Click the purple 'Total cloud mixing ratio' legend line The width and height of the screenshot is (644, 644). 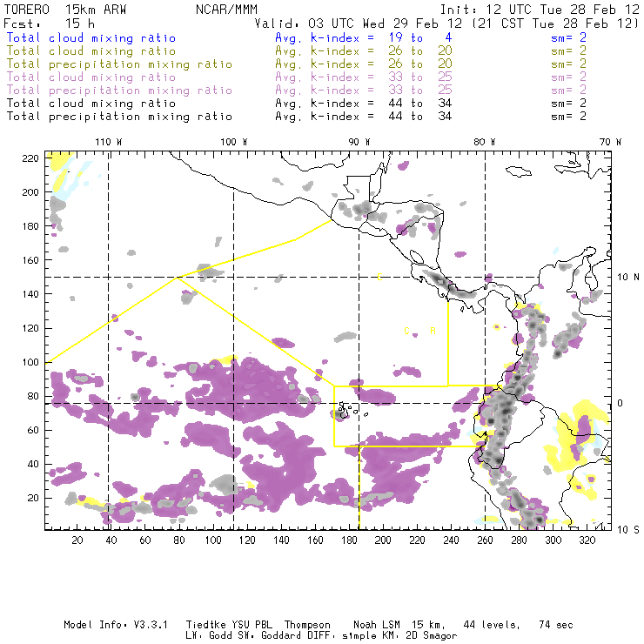click(x=91, y=77)
